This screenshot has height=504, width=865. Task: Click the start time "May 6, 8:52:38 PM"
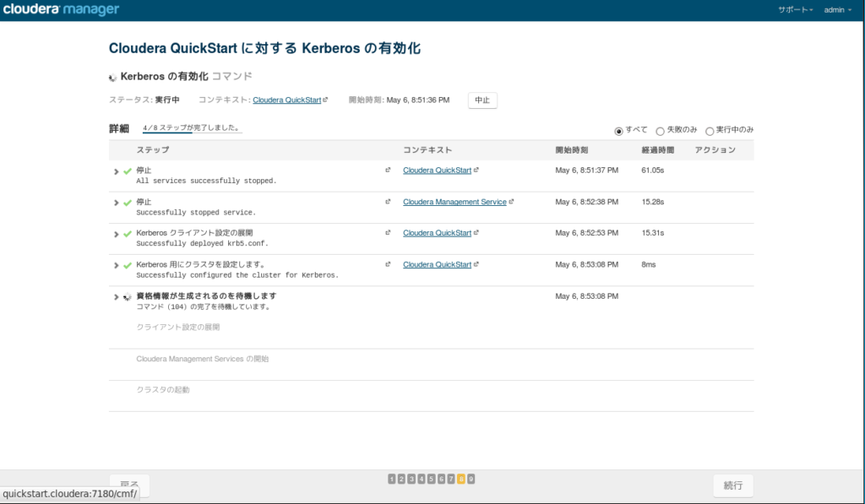pyautogui.click(x=587, y=202)
